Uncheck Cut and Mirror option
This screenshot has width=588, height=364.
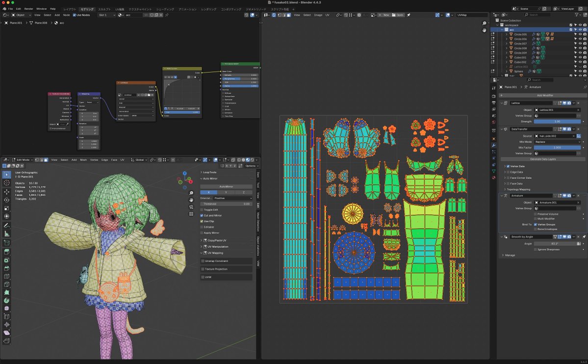point(202,215)
